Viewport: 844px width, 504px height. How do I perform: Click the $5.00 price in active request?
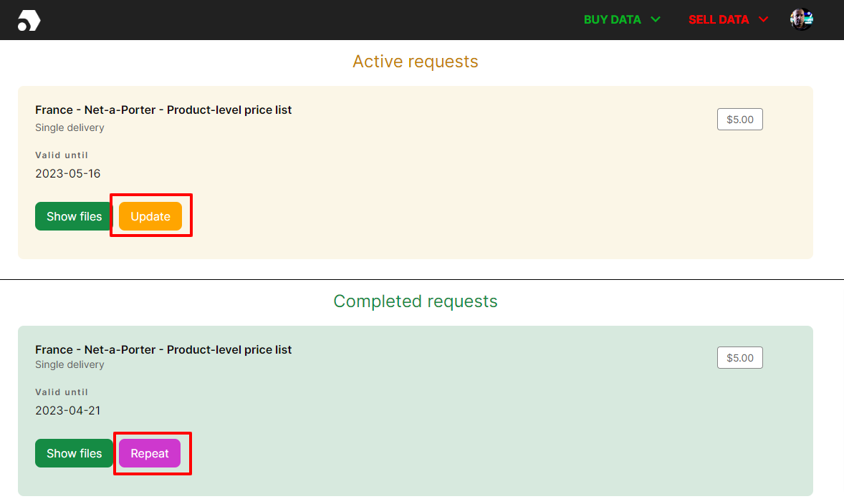tap(739, 120)
